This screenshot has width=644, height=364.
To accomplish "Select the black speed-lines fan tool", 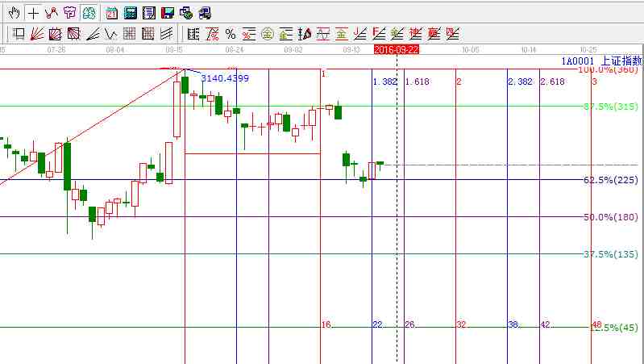I will (93, 34).
